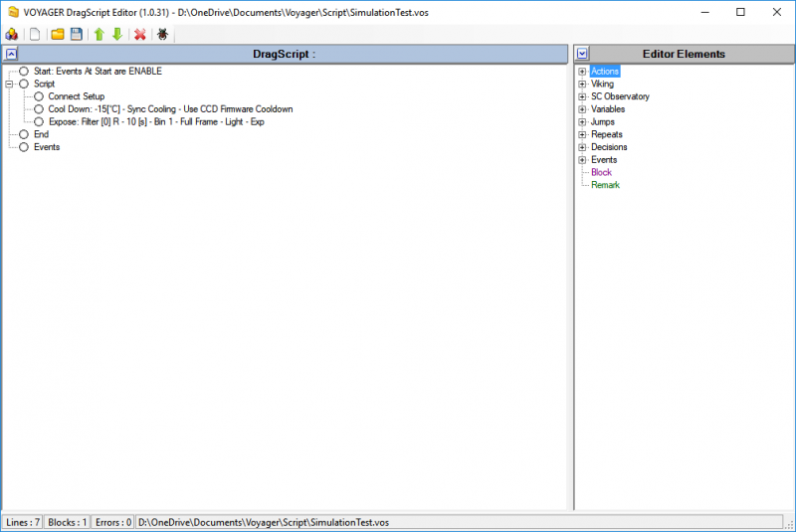Expand the Jumps element group
This screenshot has width=796, height=532.
click(x=582, y=122)
